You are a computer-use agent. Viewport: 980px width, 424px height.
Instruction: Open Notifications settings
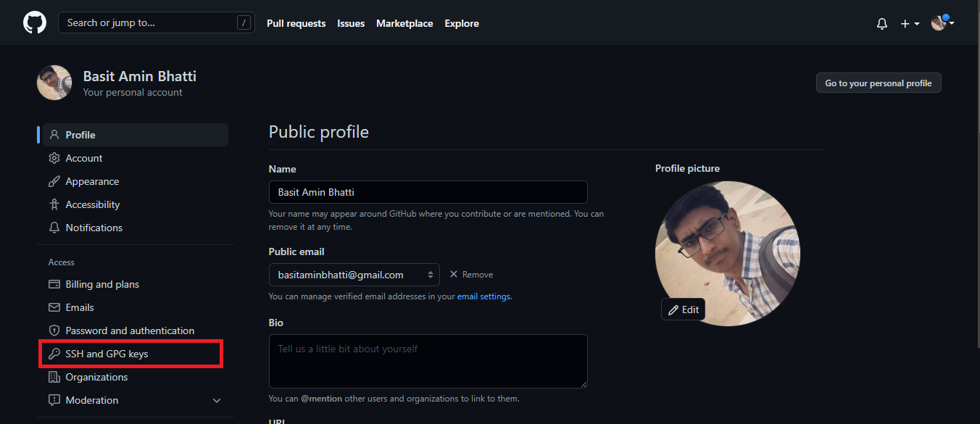(136, 228)
